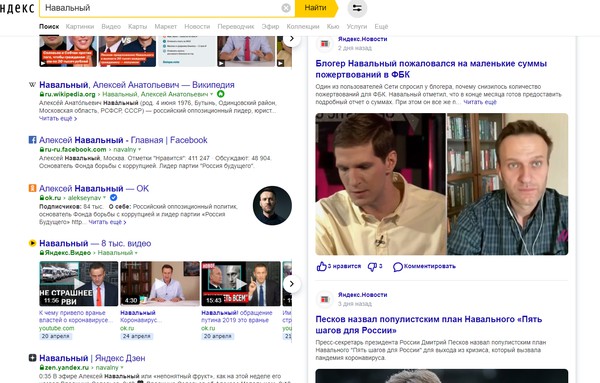Screen dimensions: 600x383
Task: Open the dropdown arrow after facebook navalny
Action: (x=140, y=150)
